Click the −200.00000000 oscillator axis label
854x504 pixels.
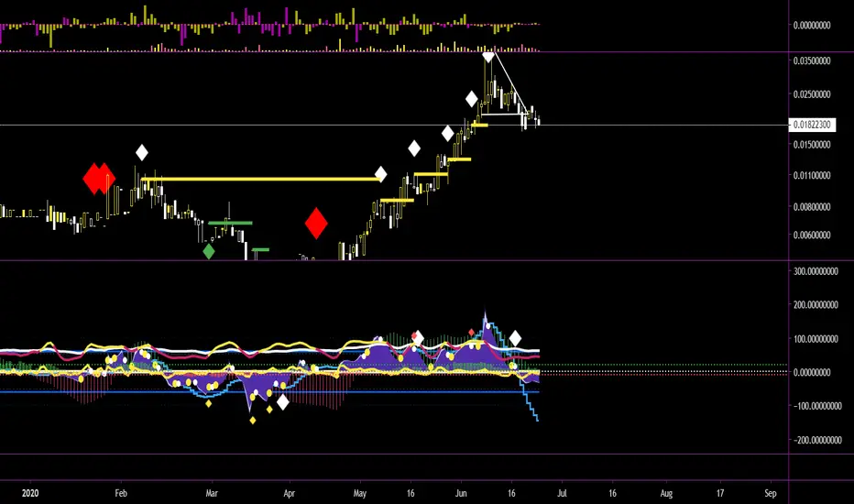pyautogui.click(x=816, y=440)
